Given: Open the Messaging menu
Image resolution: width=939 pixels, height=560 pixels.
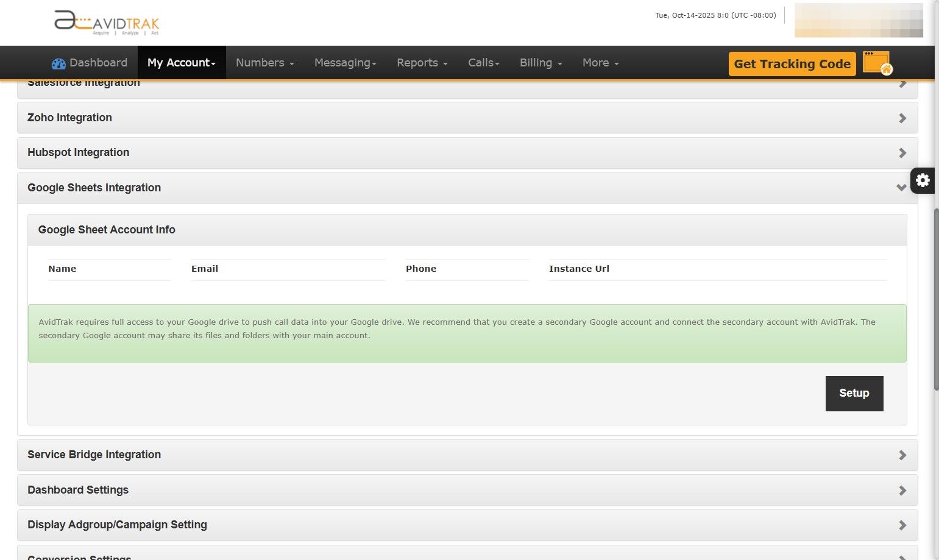Looking at the screenshot, I should [345, 63].
